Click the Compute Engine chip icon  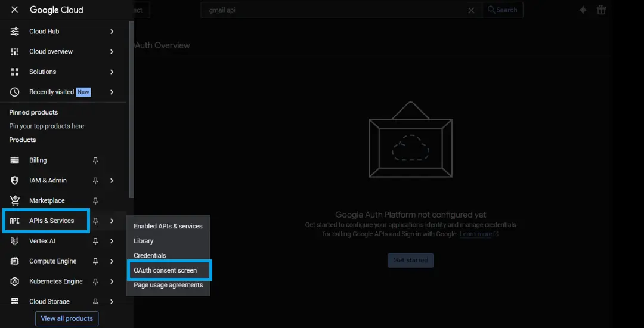pyautogui.click(x=14, y=261)
